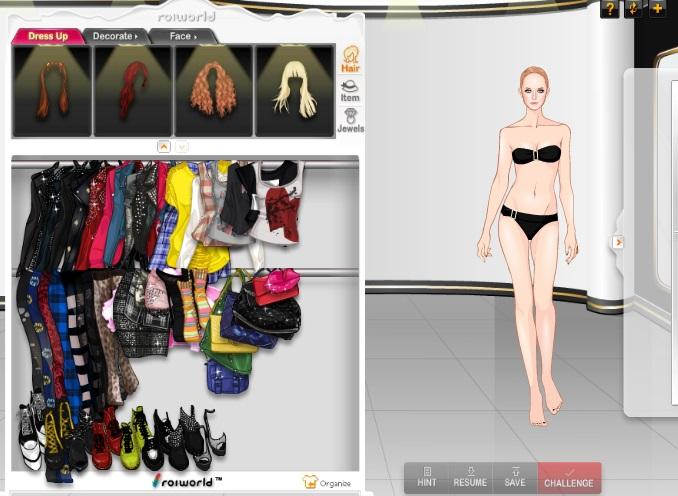Open the Jewels category
Viewport: 678px width, 496px height.
coord(350,121)
